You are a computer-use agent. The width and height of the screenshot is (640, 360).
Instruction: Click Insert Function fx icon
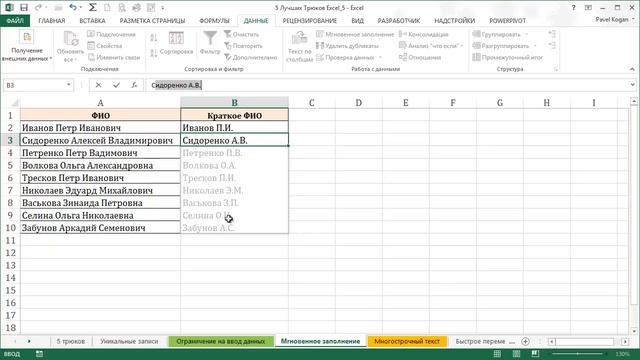(x=134, y=85)
